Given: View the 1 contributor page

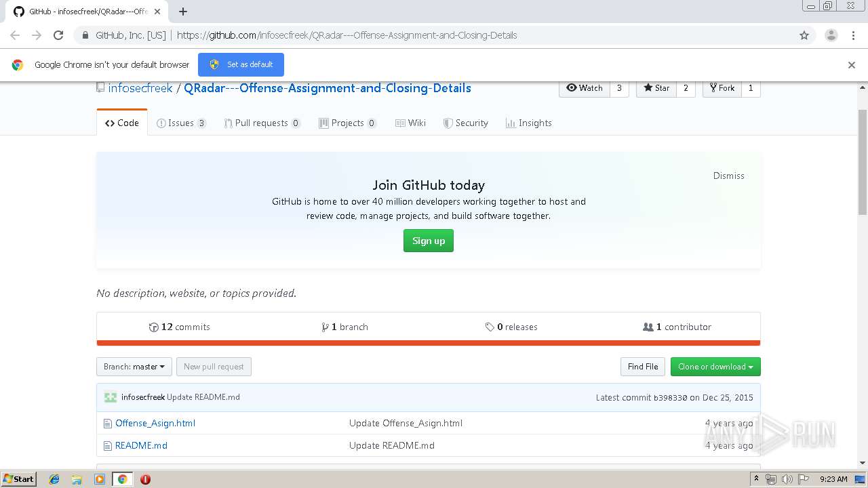Looking at the screenshot, I should click(x=677, y=327).
